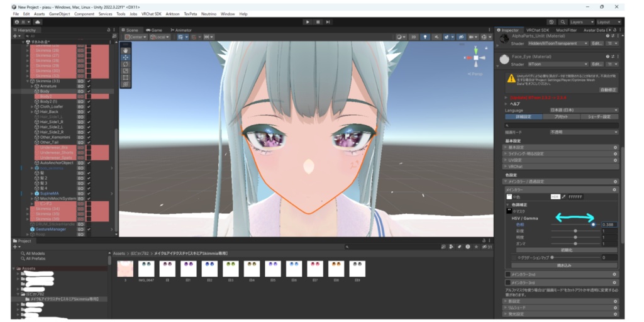Start Play mode
Screen dimensions: 644x322
307,22
